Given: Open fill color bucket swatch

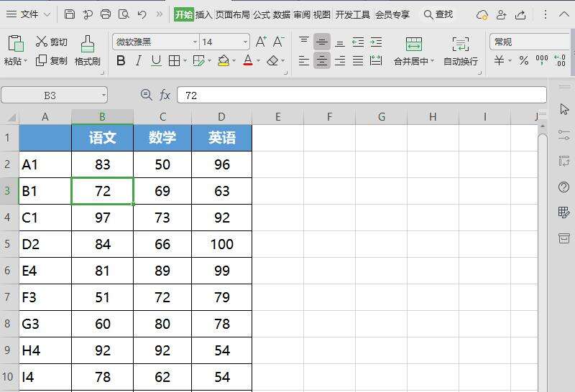Looking at the screenshot, I should pyautogui.click(x=224, y=60).
